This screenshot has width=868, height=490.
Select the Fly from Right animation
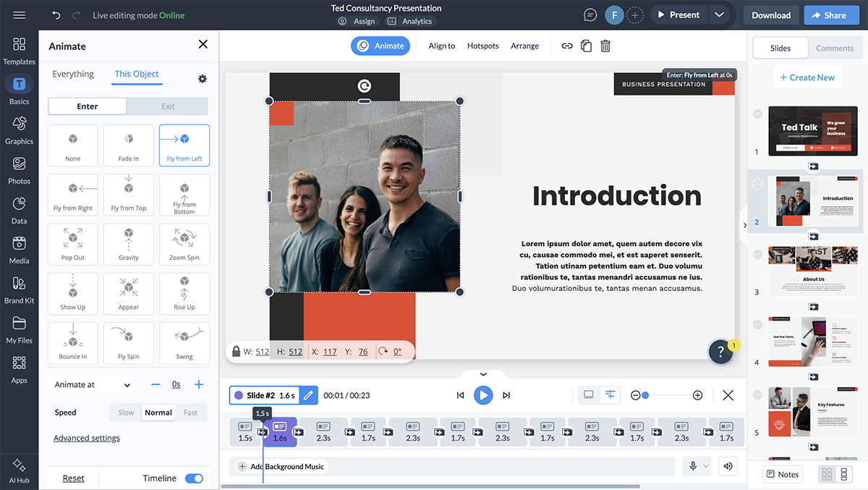click(73, 195)
